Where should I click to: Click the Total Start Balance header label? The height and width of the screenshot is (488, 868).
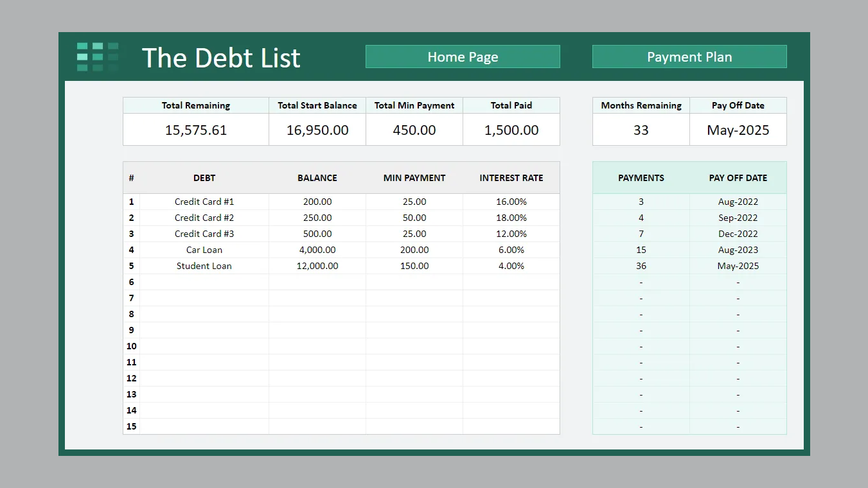[x=317, y=105]
